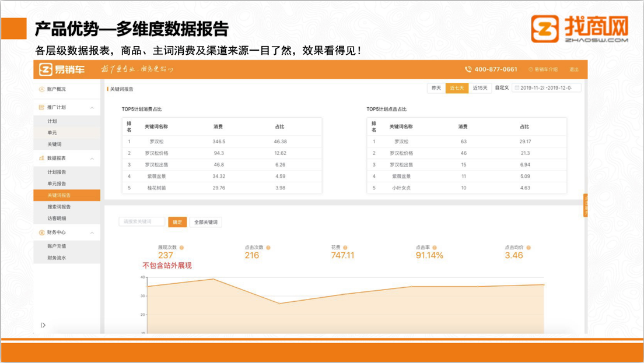Click the phone icon beside 400-877-0661
Viewport: 644px width, 363px height.
click(468, 69)
